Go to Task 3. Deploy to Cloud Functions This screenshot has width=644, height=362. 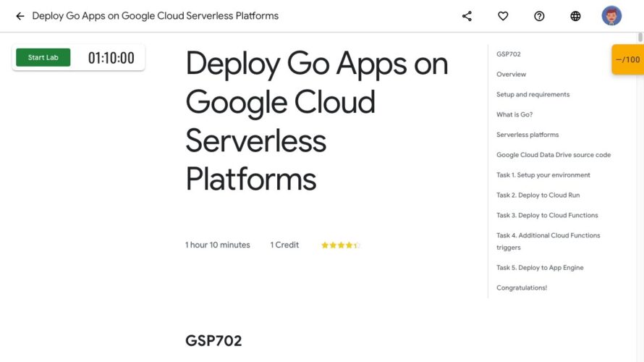[x=547, y=215]
